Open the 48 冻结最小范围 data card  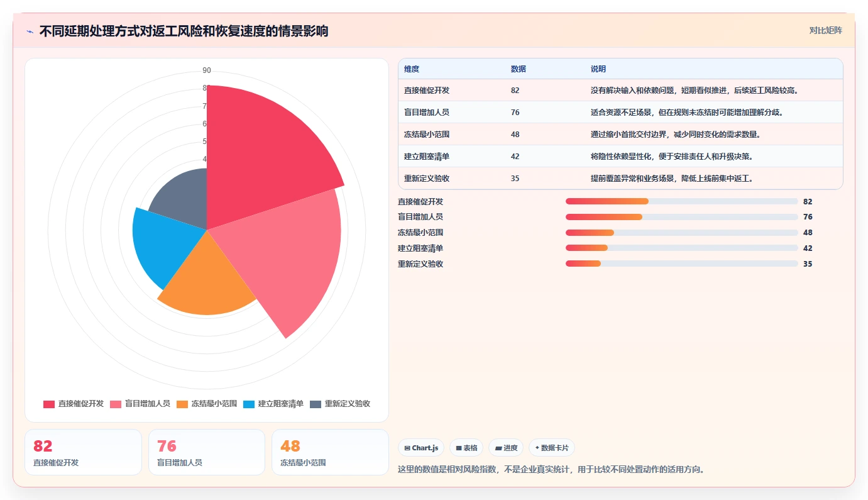tap(330, 452)
